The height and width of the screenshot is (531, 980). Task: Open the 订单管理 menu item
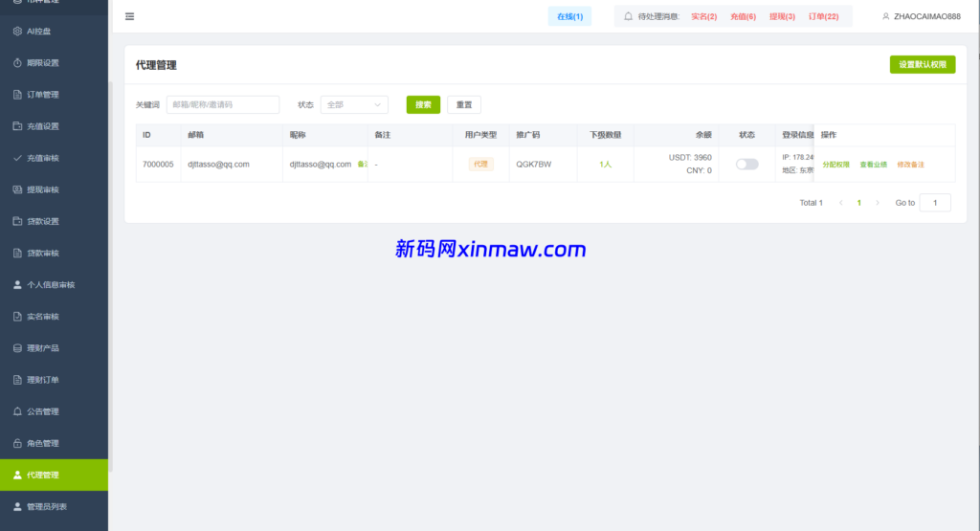pyautogui.click(x=54, y=95)
